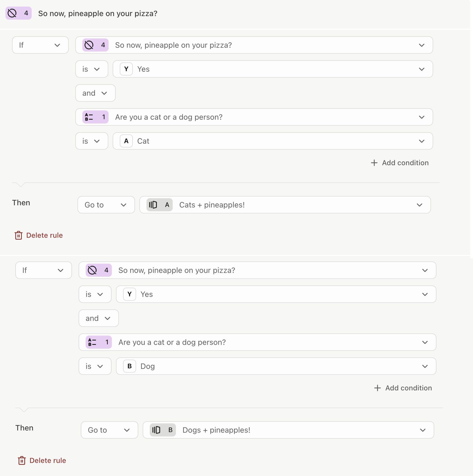Click the question 4 badge icon in header
The height and width of the screenshot is (476, 473).
(x=12, y=13)
